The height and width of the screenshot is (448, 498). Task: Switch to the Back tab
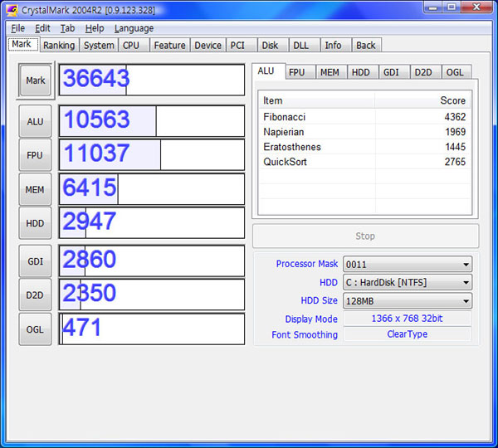[367, 46]
